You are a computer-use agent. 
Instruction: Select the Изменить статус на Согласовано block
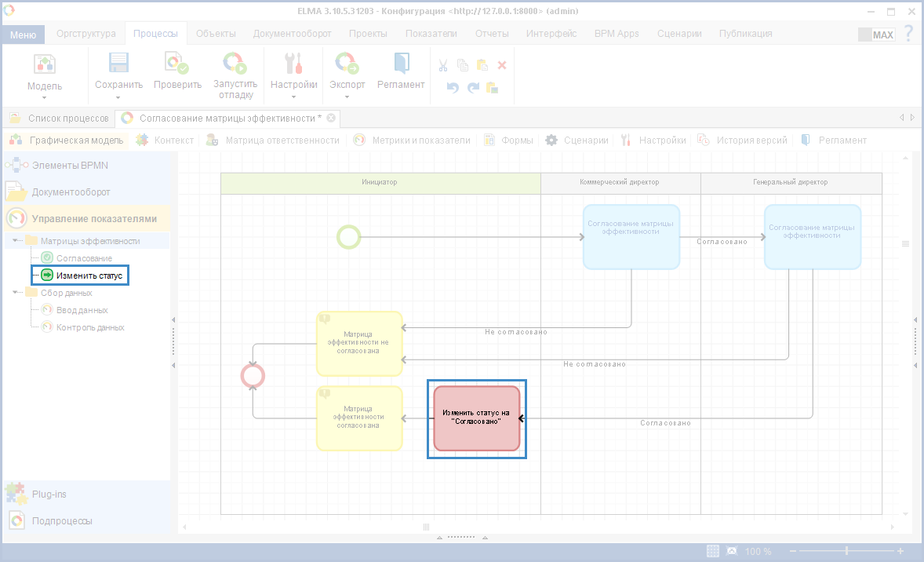click(476, 418)
